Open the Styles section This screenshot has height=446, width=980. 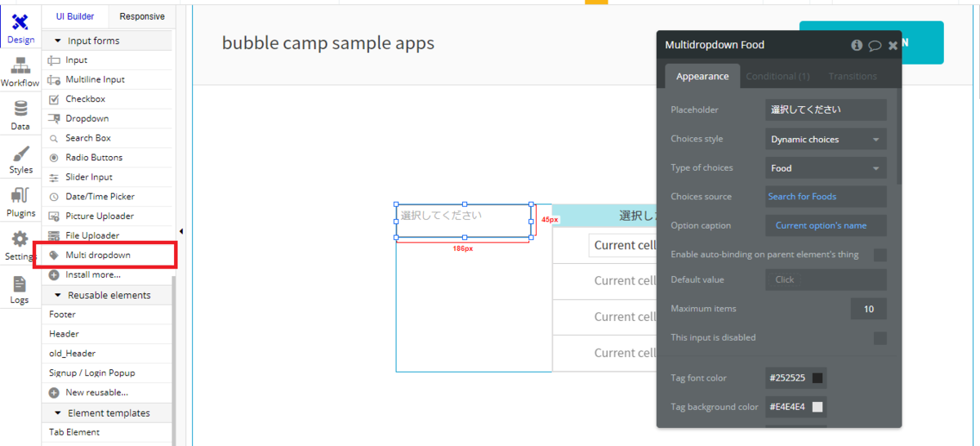pyautogui.click(x=20, y=158)
